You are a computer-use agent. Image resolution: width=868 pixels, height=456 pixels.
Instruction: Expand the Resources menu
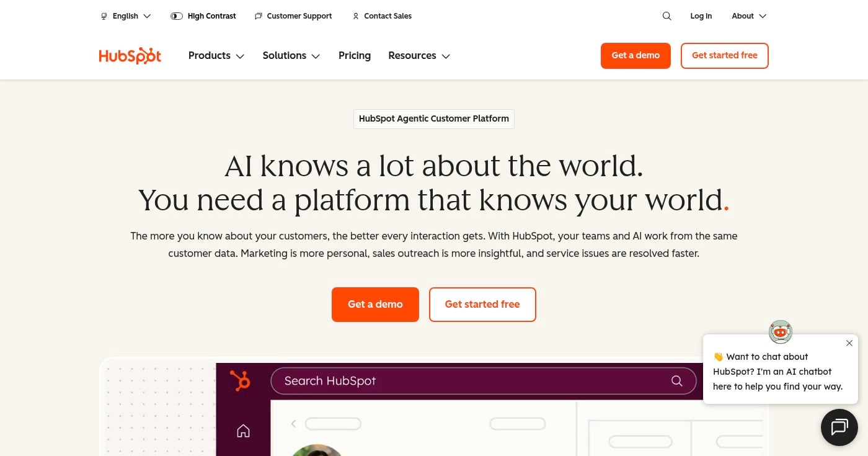(x=419, y=56)
